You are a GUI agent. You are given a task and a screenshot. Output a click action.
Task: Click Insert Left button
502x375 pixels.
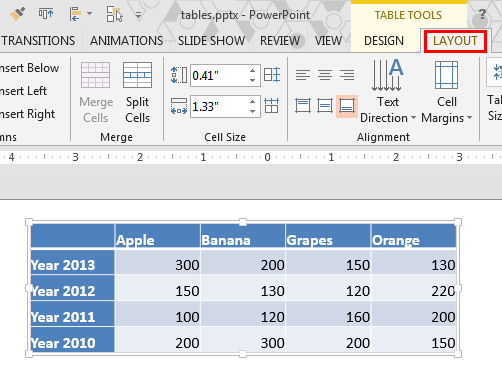[x=23, y=91]
